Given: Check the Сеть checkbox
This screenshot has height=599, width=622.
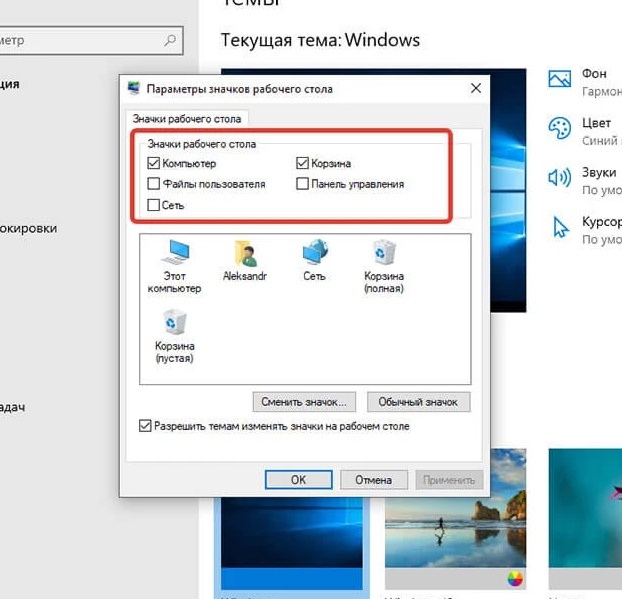Looking at the screenshot, I should click(x=153, y=205).
